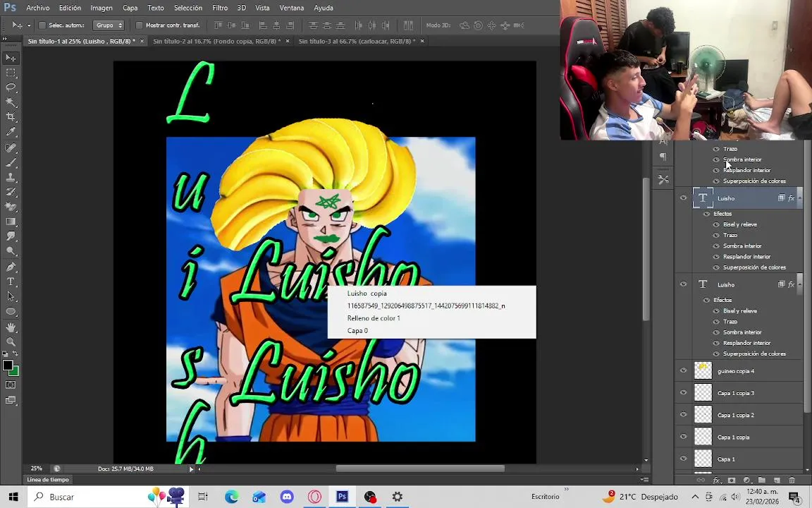The width and height of the screenshot is (812, 508).
Task: Open the Capa menu
Action: click(x=130, y=8)
